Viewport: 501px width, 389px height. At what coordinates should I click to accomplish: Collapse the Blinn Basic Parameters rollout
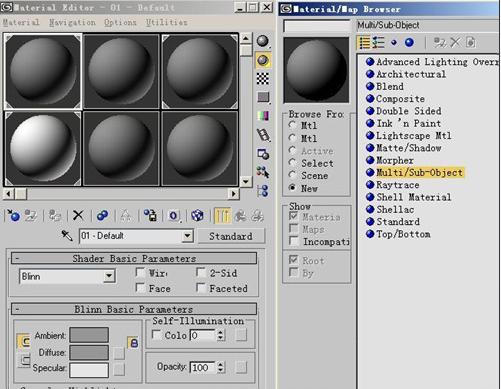coord(134,309)
